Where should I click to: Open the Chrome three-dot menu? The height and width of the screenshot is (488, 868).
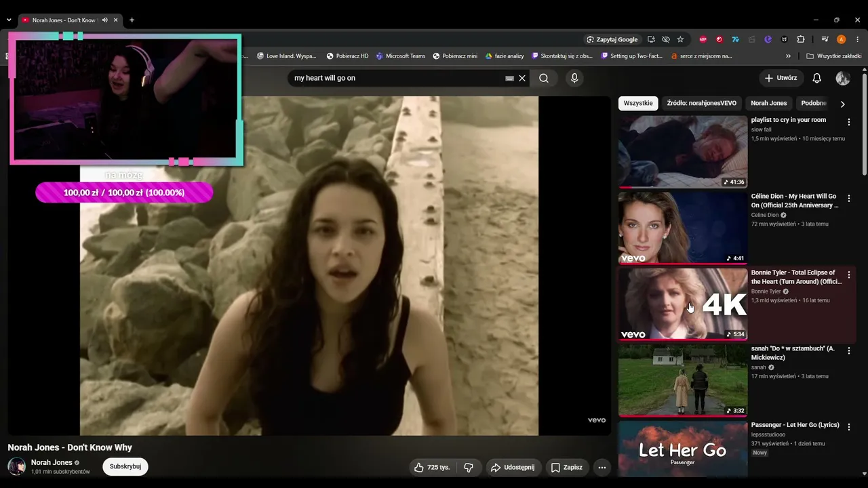(x=857, y=39)
